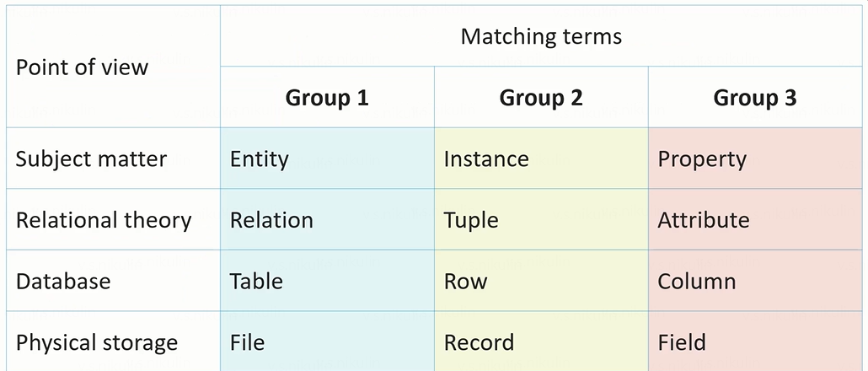Select the 'Physical storage' row label
This screenshot has width=868, height=371.
coord(97,342)
